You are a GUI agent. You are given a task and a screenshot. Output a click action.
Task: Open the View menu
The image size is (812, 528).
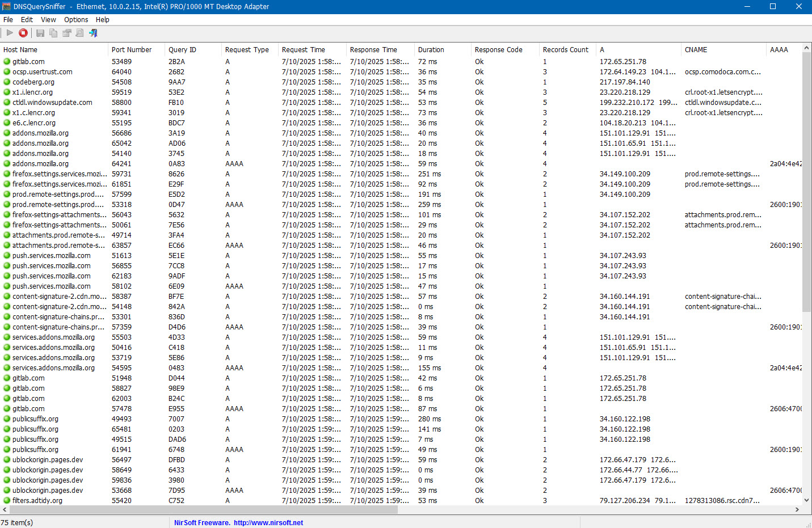[x=48, y=19]
